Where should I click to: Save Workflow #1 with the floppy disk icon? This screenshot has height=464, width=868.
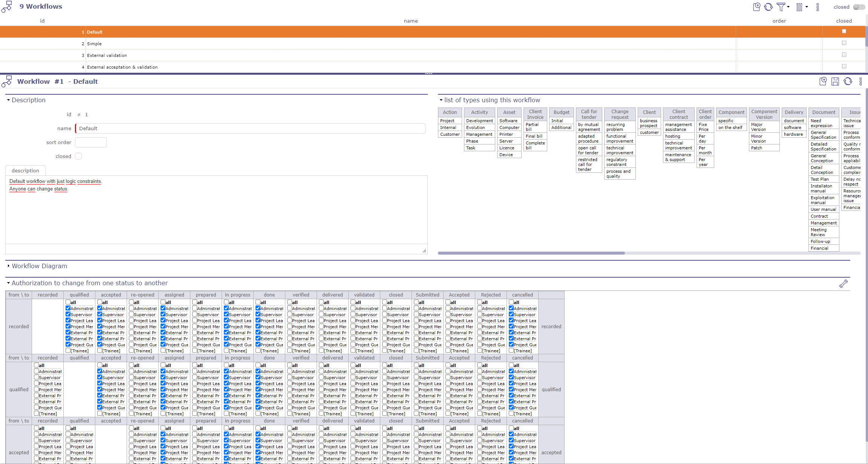pos(835,81)
